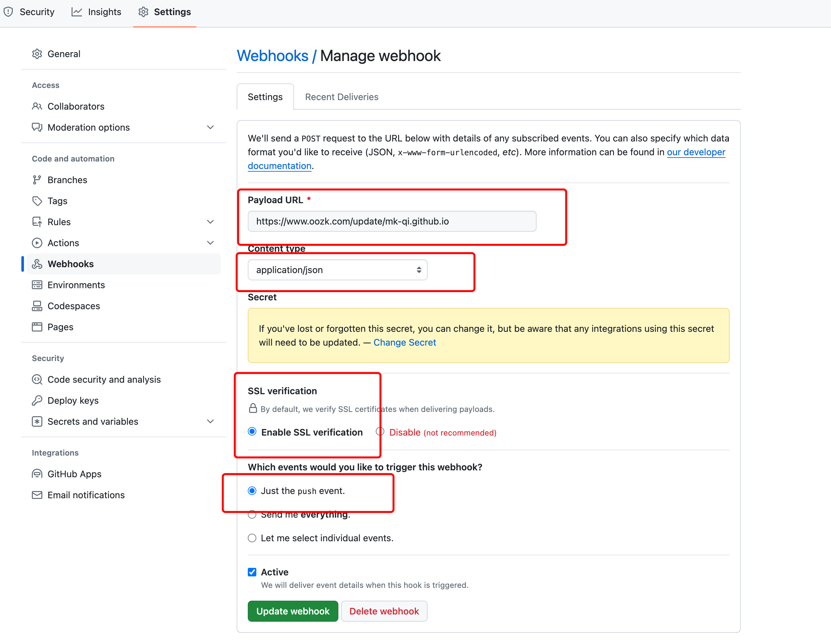Choose Let me select individual events
This screenshot has height=644, width=831.
tap(252, 538)
